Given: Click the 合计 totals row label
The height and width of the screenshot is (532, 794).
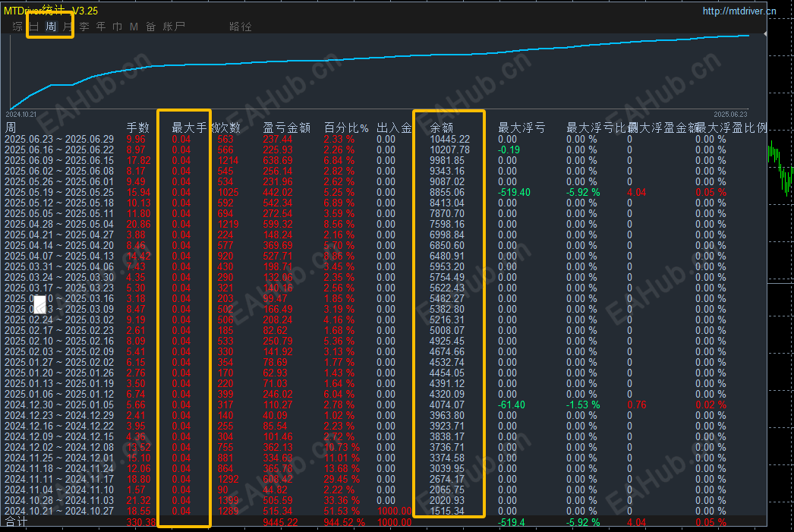Looking at the screenshot, I should click(x=16, y=522).
